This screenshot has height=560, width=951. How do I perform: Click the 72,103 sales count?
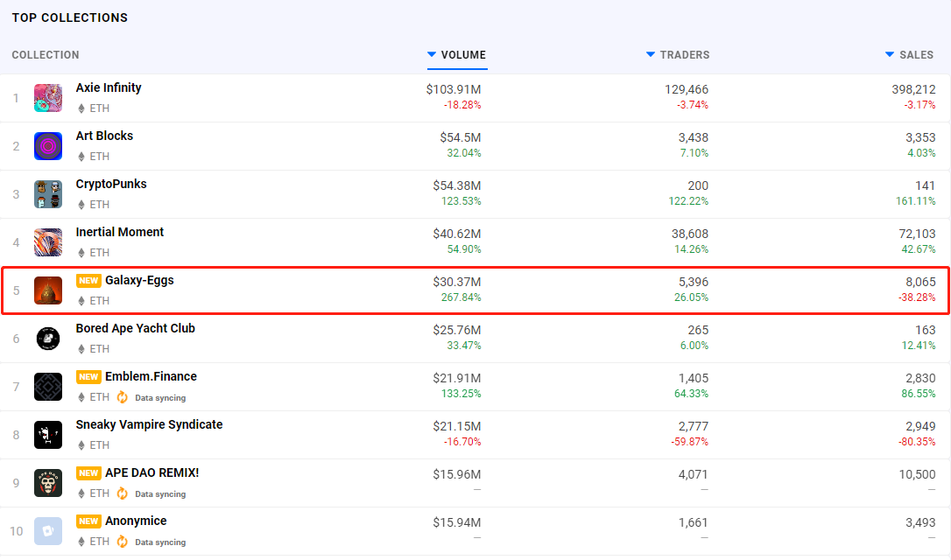pyautogui.click(x=917, y=234)
